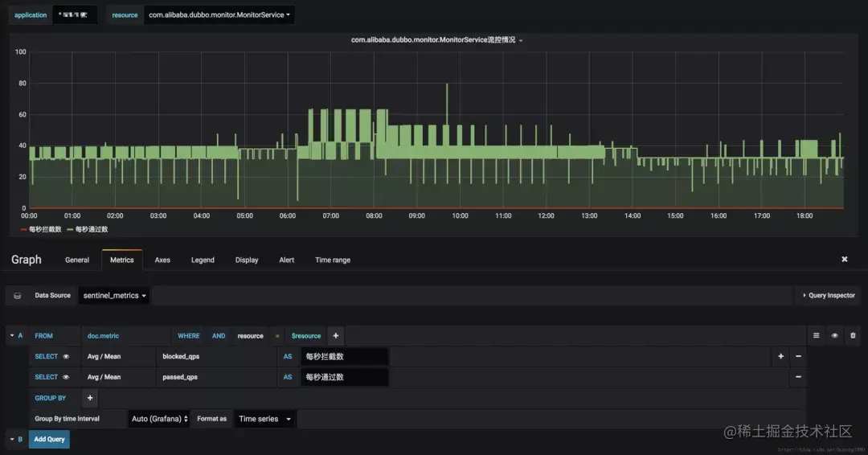Open the application variable dropdown
This screenshot has height=455, width=868.
point(75,15)
